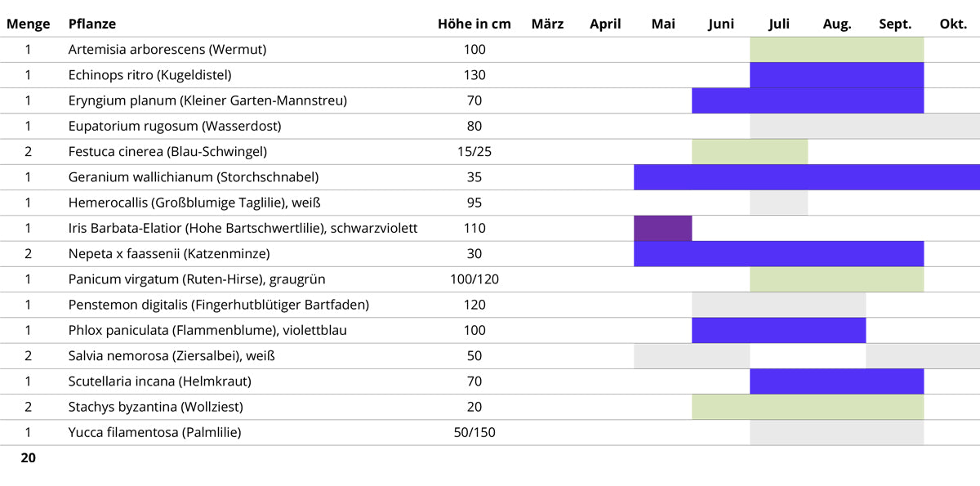The width and height of the screenshot is (980, 486).
Task: Click the purple Iris Barbata-Elatior bloom bar
Action: (663, 229)
